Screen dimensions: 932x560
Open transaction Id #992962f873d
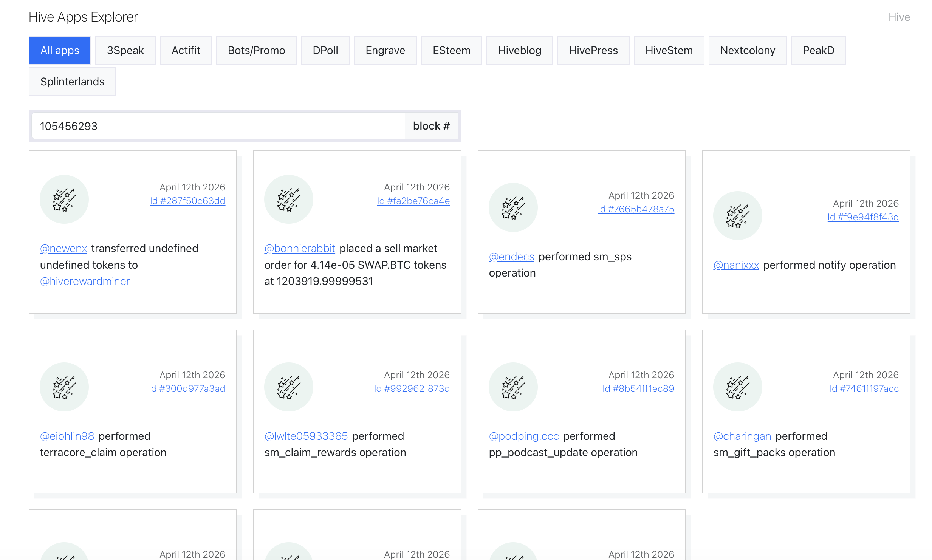(412, 388)
